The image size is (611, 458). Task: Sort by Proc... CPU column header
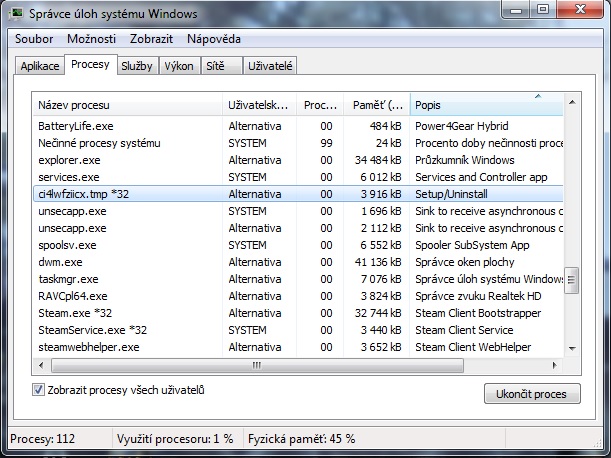320,105
